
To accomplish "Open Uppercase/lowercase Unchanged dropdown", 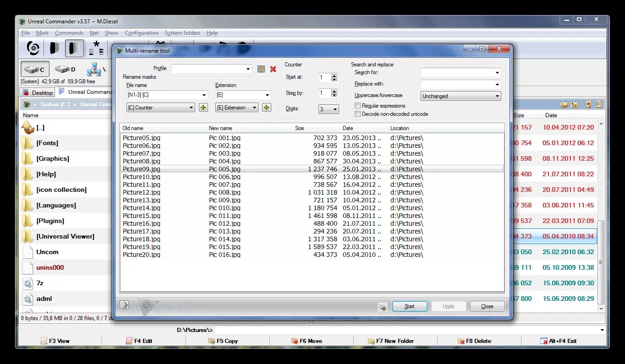I will 461,96.
